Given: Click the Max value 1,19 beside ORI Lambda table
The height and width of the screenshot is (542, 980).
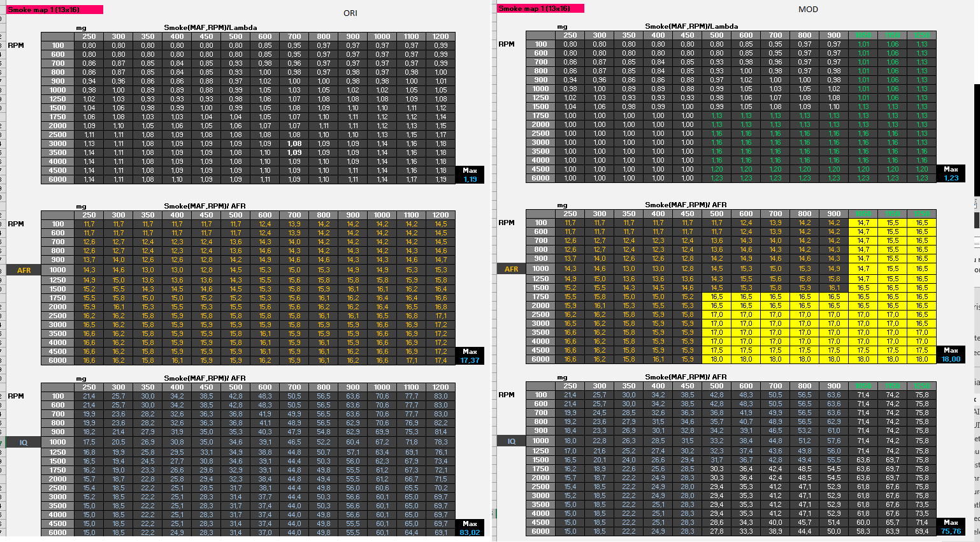Looking at the screenshot, I should pyautogui.click(x=470, y=179).
